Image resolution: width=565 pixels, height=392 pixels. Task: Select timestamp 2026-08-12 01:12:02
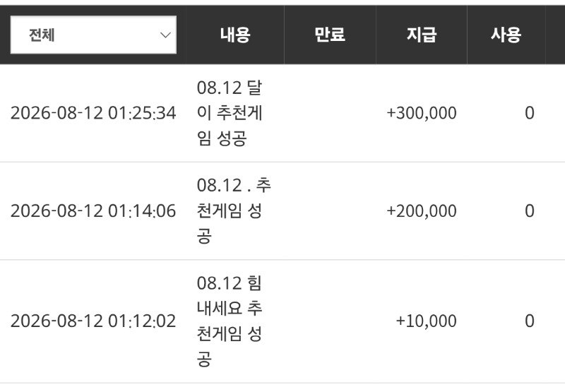pyautogui.click(x=93, y=321)
